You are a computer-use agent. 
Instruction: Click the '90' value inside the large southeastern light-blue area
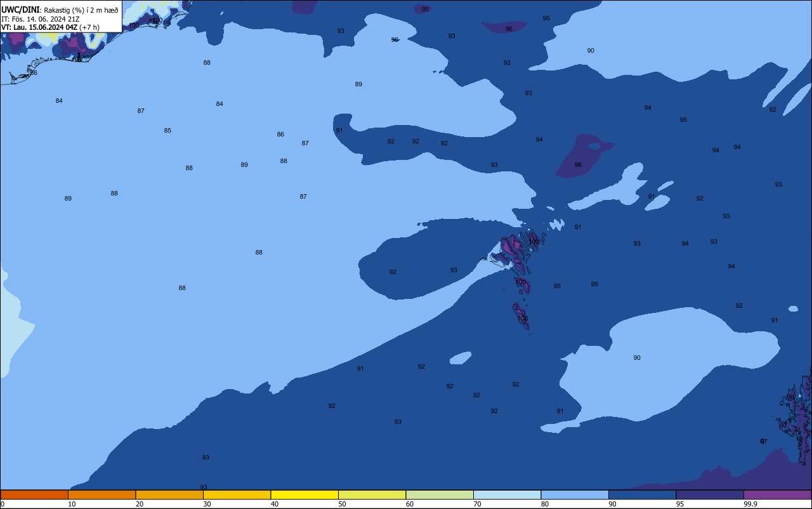[637, 358]
